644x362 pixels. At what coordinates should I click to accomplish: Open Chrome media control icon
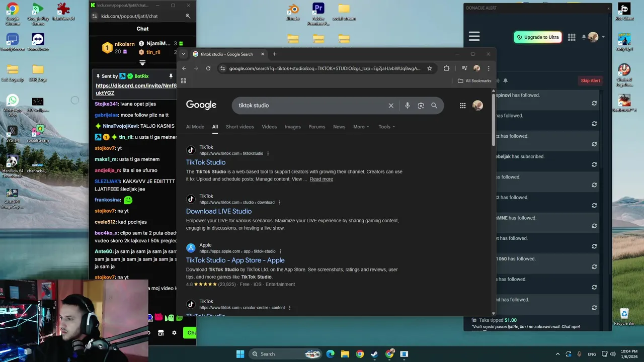pyautogui.click(x=464, y=68)
